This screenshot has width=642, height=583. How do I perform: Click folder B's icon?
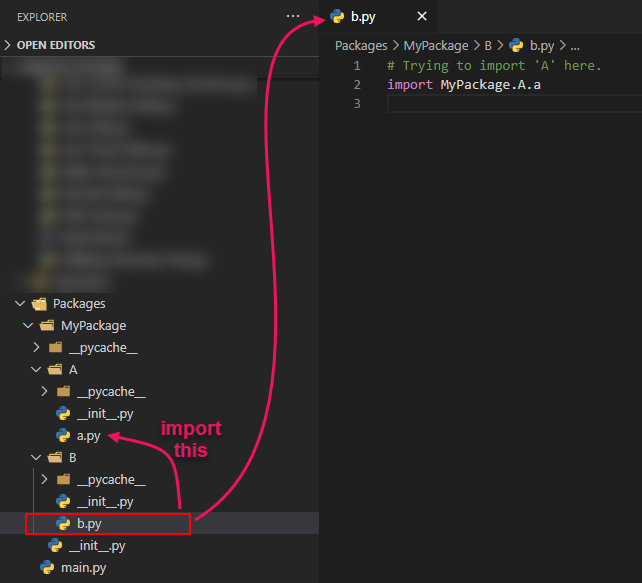pyautogui.click(x=55, y=457)
